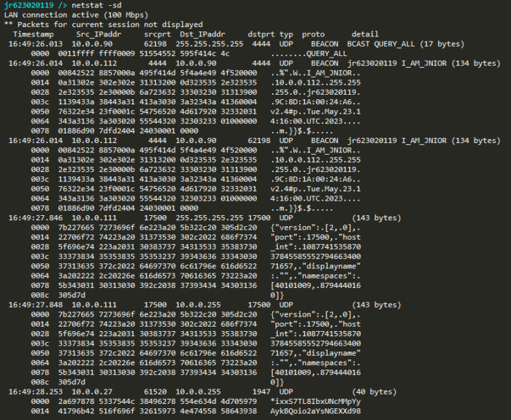Click source port 62198 in first packet row
The width and height of the screenshot is (511, 420).
pyautogui.click(x=155, y=44)
